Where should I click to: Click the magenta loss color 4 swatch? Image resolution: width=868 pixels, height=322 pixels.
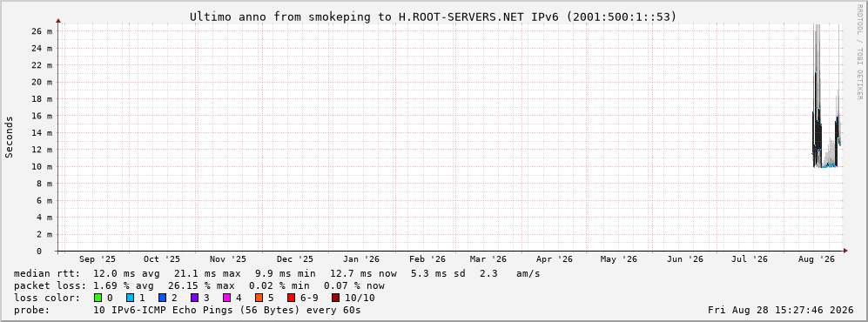226,298
